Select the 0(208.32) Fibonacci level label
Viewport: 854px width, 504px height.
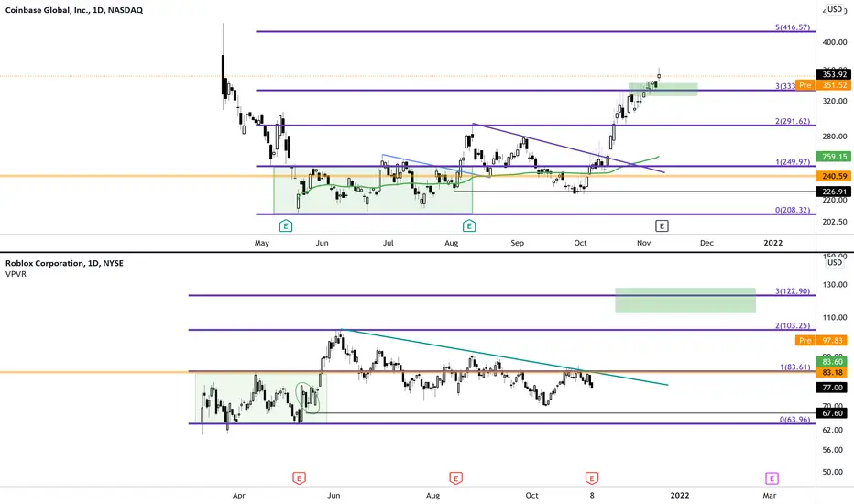point(793,210)
